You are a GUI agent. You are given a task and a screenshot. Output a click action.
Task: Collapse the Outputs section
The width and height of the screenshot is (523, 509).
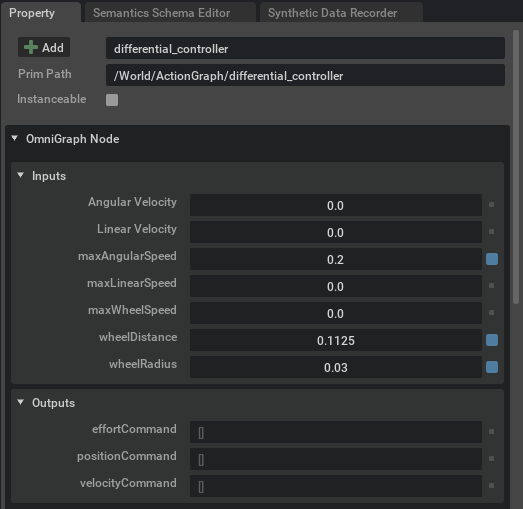[20, 402]
